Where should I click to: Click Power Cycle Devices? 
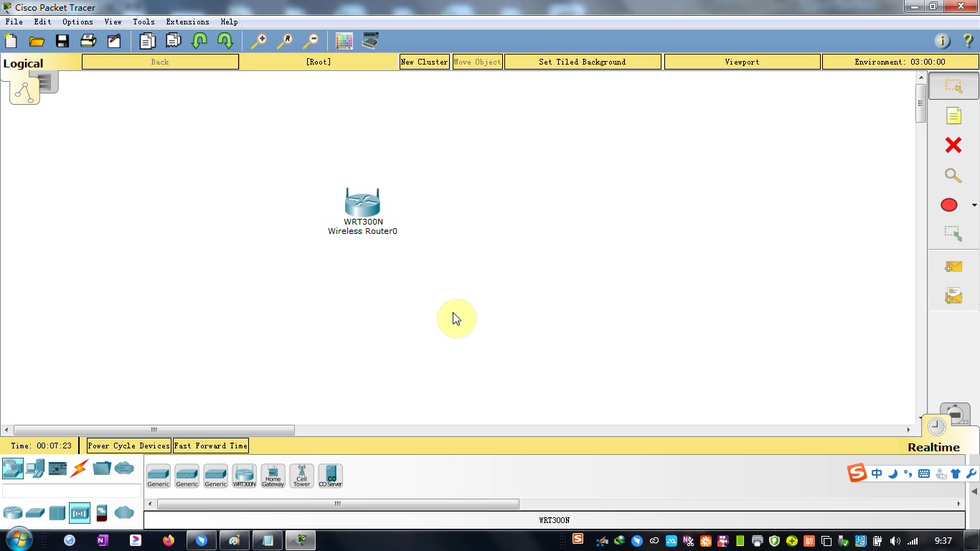[129, 446]
